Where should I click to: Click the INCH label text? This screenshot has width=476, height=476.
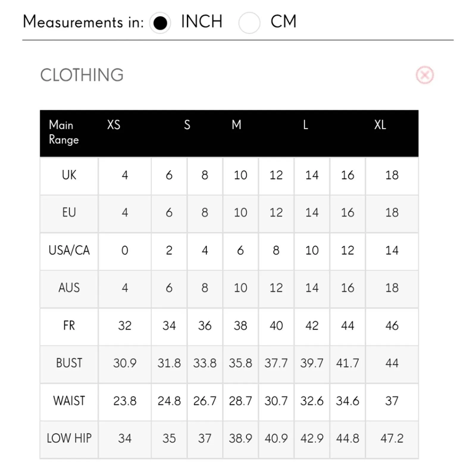pyautogui.click(x=202, y=21)
